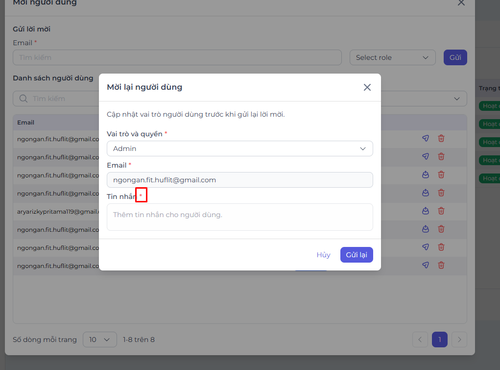Image resolution: width=500 pixels, height=370 pixels.
Task: Click the '1-8 trên 8' pagination text
Action: click(x=139, y=340)
